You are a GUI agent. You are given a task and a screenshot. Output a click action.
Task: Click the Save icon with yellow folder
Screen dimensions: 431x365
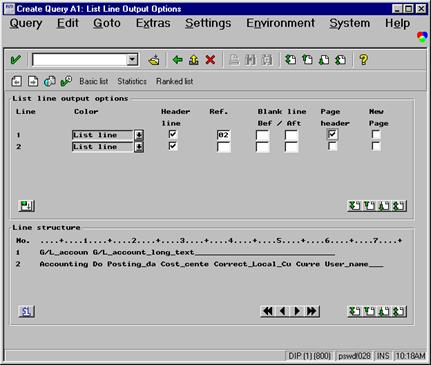[154, 60]
